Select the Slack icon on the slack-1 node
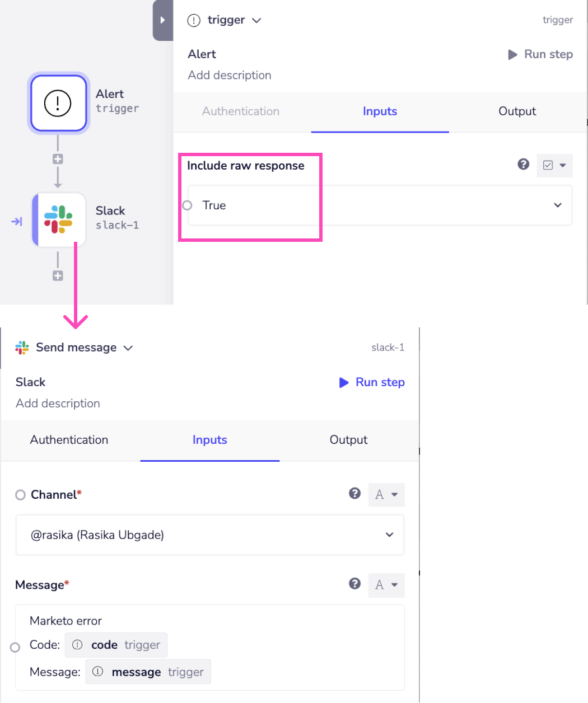588x703 pixels. 59,219
